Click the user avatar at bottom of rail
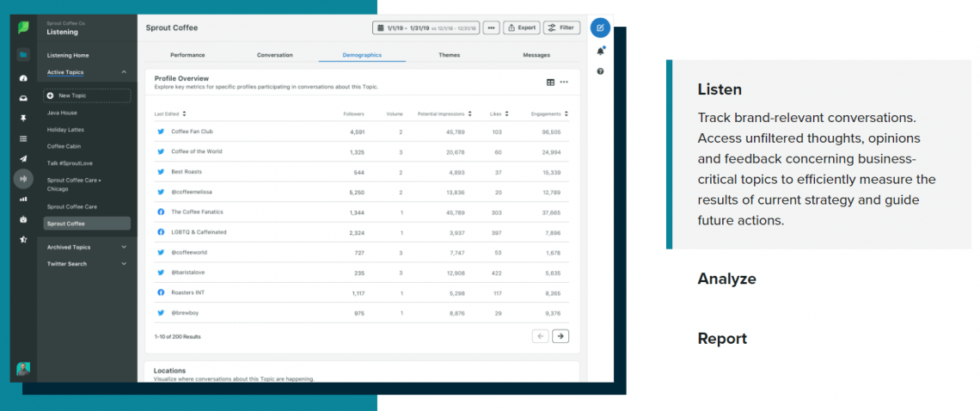Viewport: 980px width, 411px height. pyautogui.click(x=23, y=369)
